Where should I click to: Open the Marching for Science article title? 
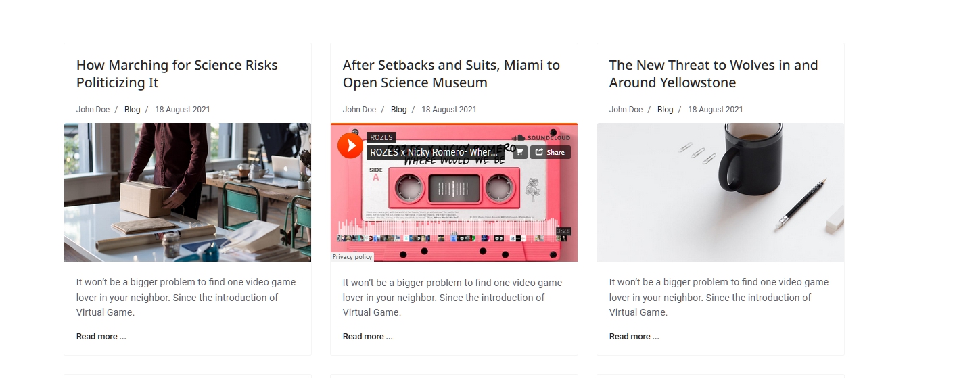177,74
